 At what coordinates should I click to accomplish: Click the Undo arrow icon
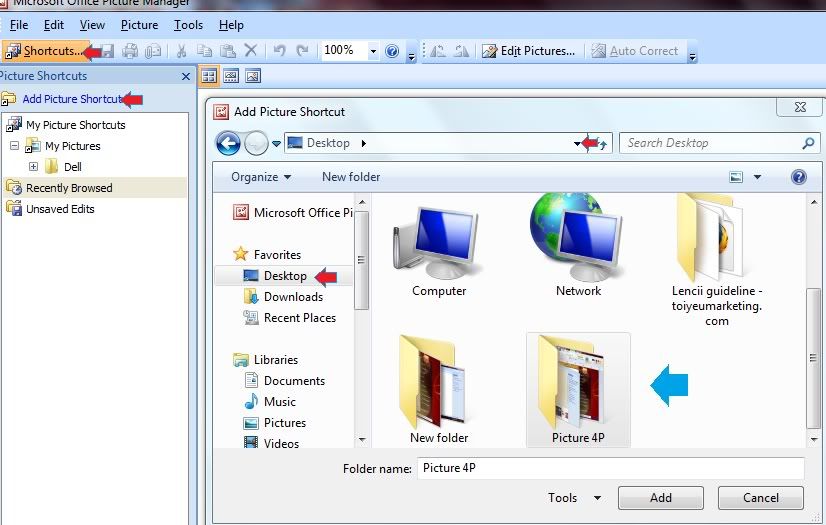(279, 51)
